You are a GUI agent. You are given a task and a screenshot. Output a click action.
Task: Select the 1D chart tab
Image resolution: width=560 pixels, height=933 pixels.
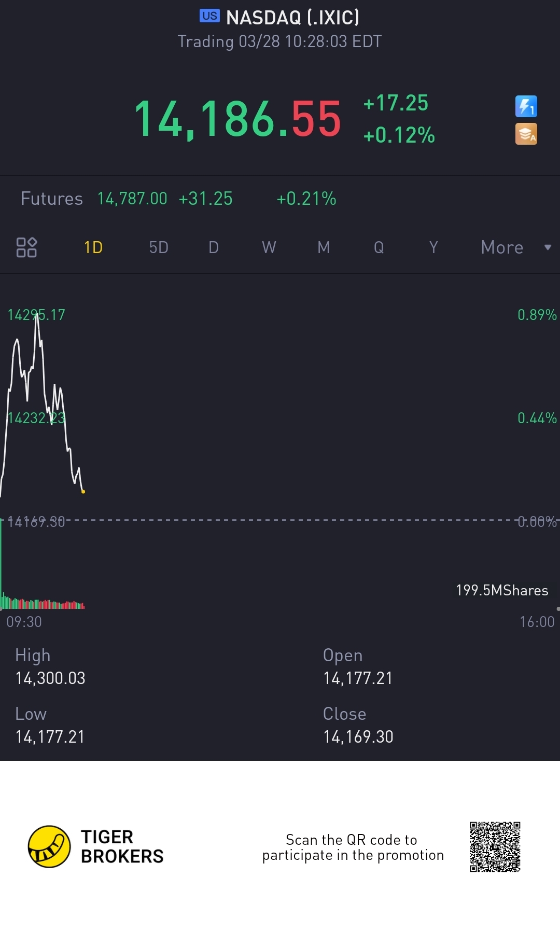93,247
